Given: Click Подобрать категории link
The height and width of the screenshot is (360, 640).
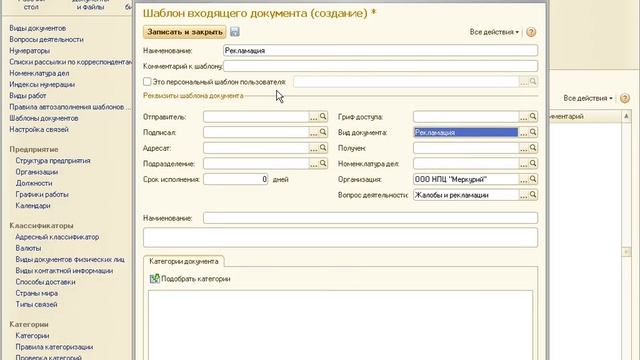Looking at the screenshot, I should [x=196, y=279].
